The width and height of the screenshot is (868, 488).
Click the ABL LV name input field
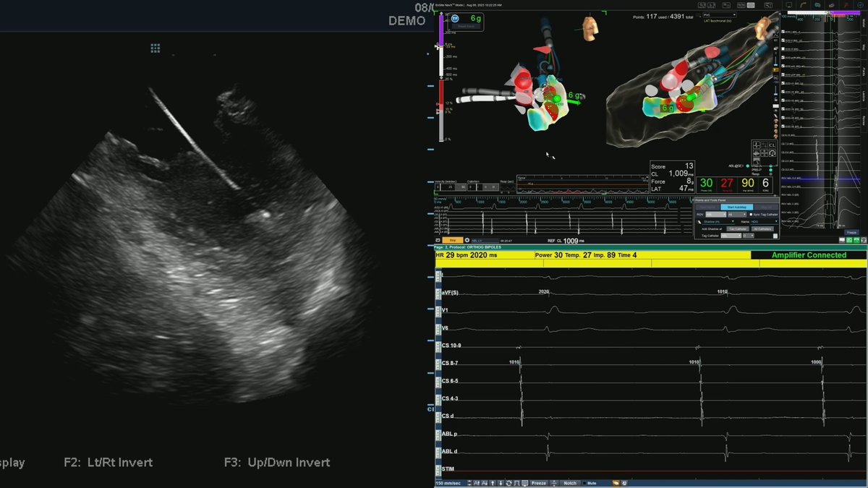point(485,240)
